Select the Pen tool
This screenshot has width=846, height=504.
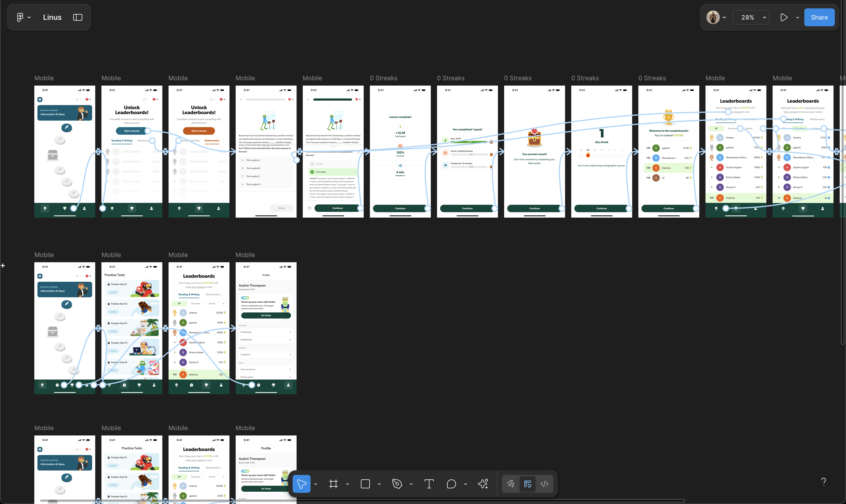[397, 484]
